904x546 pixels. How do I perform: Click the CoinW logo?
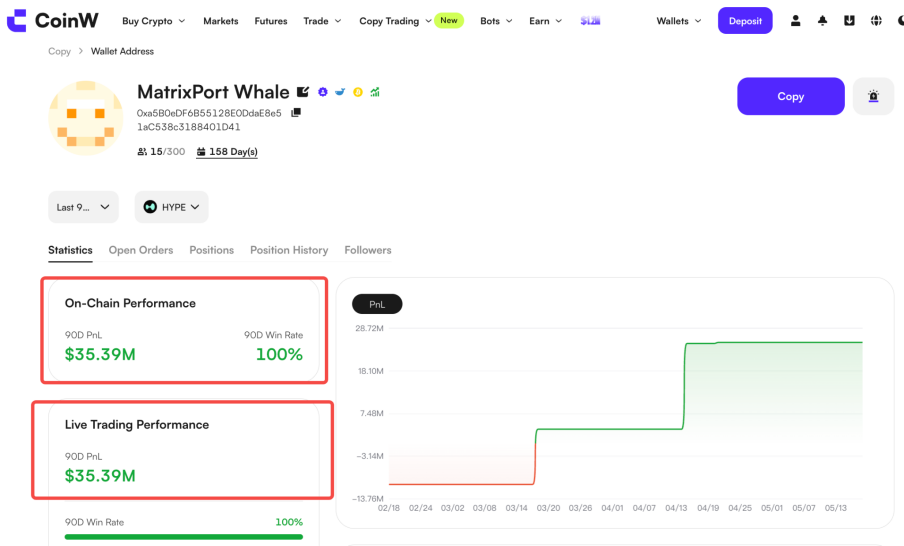pyautogui.click(x=52, y=21)
